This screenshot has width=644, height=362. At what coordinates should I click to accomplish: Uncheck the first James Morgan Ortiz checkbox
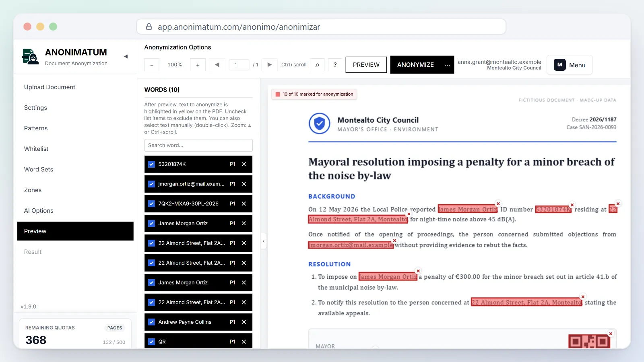pyautogui.click(x=152, y=223)
